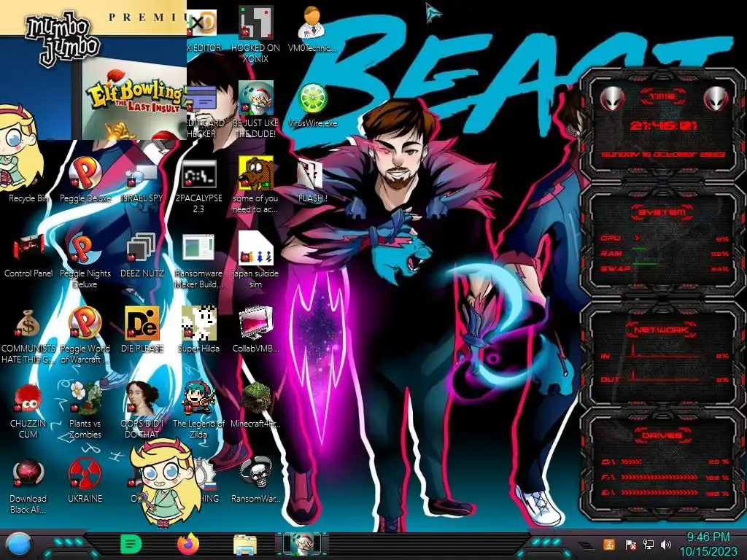Click the left alien head on the time widget
747x560 pixels.
pos(612,98)
